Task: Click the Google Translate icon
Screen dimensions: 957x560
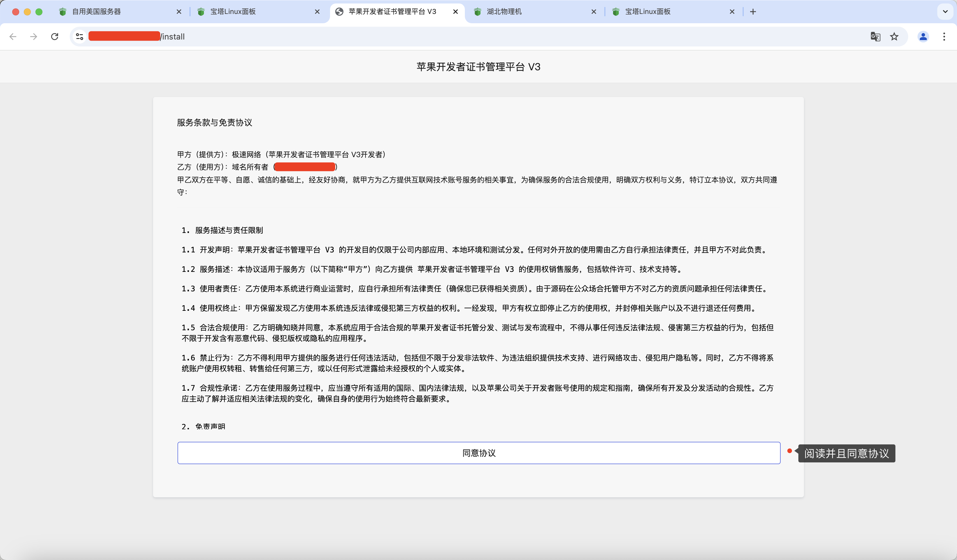Action: pyautogui.click(x=875, y=36)
